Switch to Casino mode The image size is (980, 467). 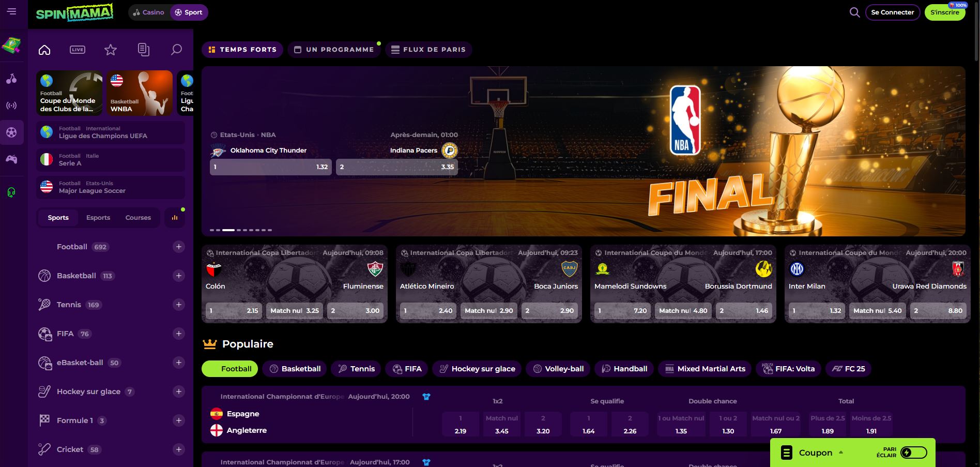click(x=148, y=12)
